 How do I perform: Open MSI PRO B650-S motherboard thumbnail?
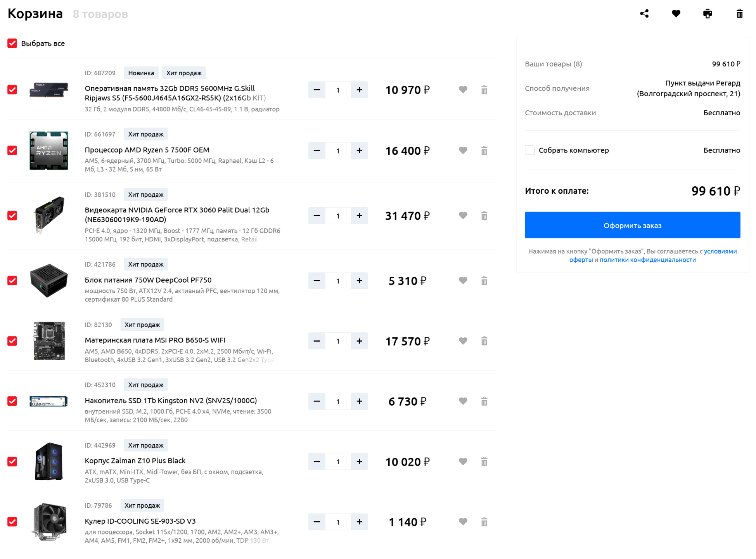[49, 341]
